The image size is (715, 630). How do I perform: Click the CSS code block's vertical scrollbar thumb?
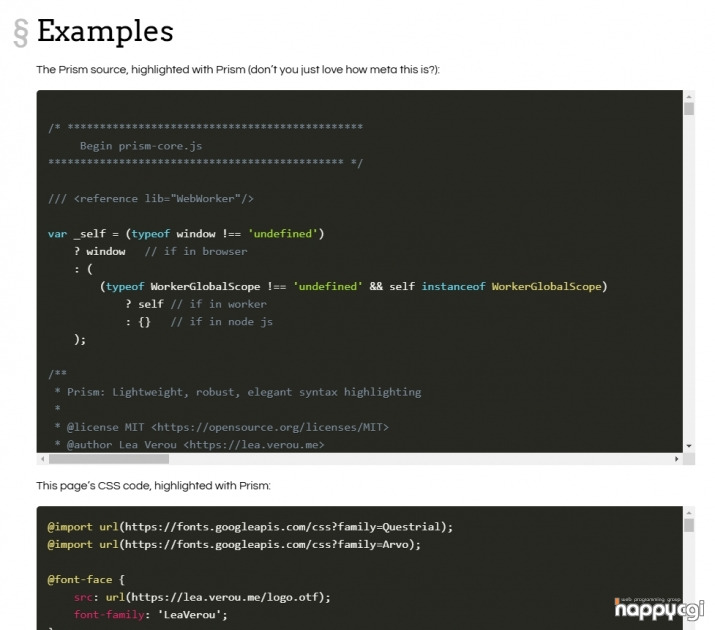pos(689,525)
